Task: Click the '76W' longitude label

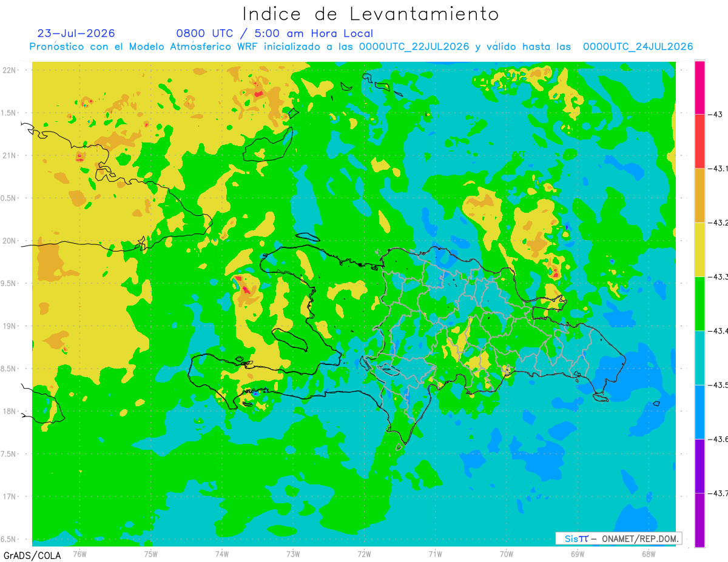Action: [79, 554]
